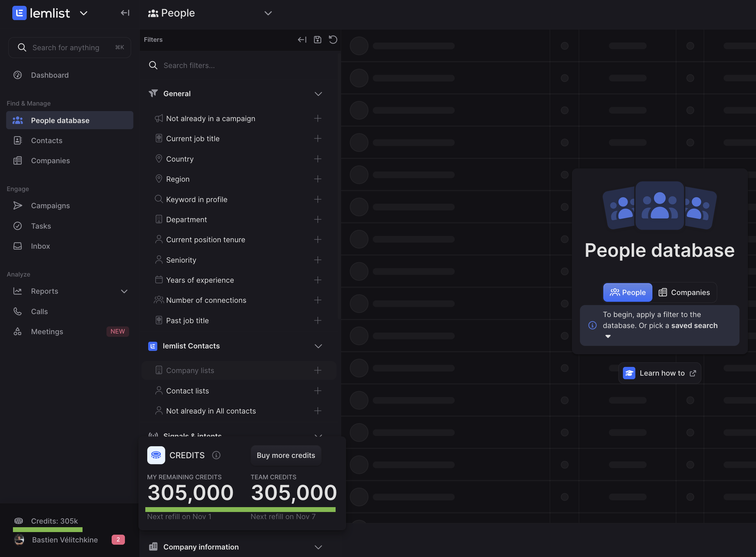The height and width of the screenshot is (557, 756).
Task: Click the green credits progress bar in Credits panel
Action: [240, 509]
